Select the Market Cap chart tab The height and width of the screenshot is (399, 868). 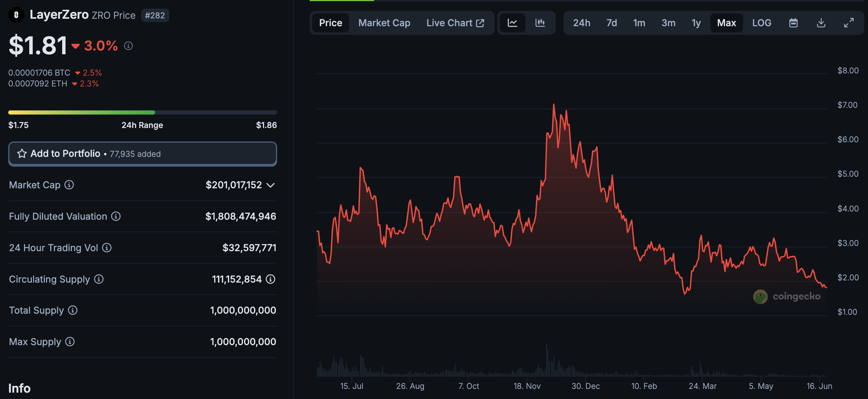(384, 23)
